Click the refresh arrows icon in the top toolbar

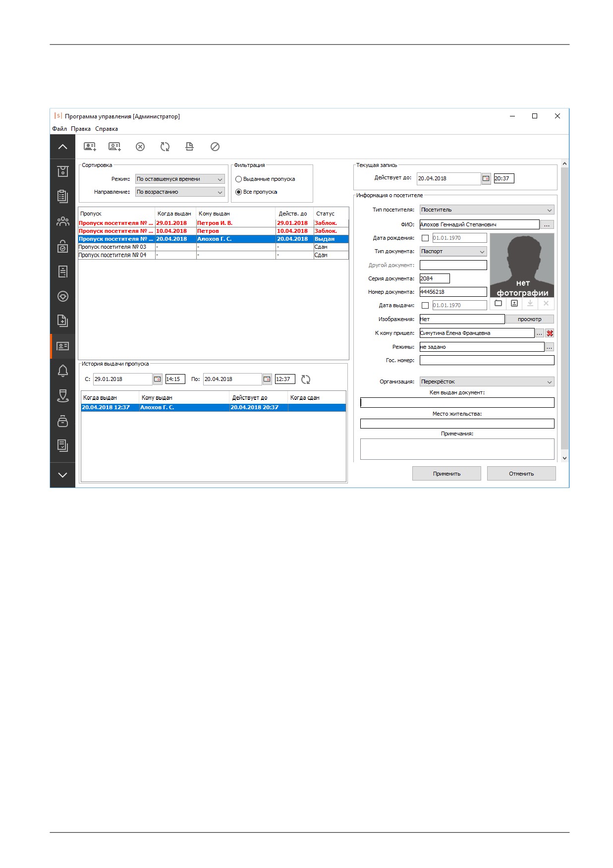click(165, 147)
